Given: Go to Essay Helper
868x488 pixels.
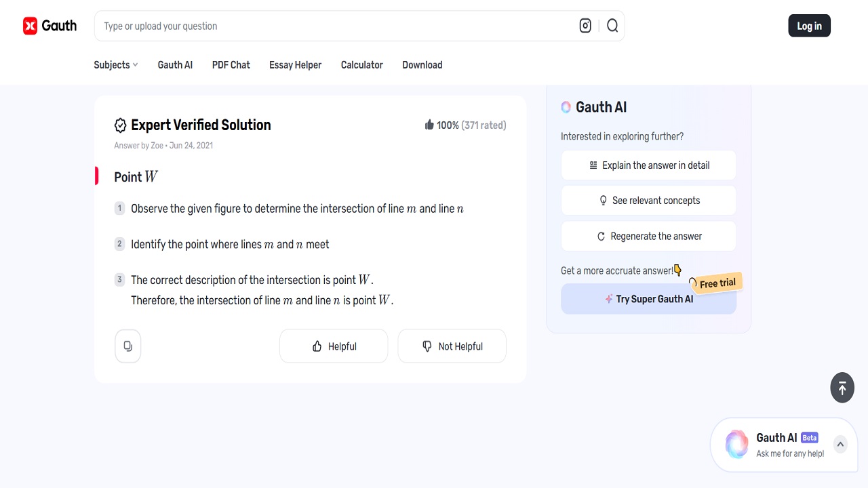Looking at the screenshot, I should coord(295,65).
